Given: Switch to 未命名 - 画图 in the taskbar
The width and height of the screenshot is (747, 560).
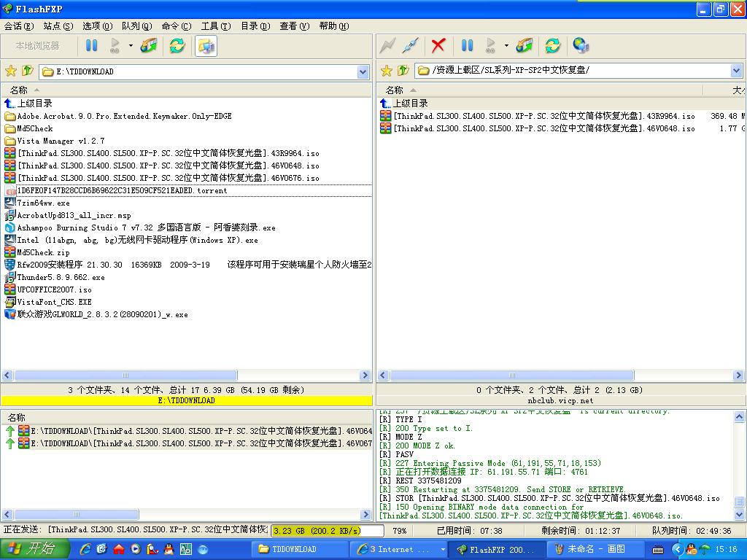Looking at the screenshot, I should coord(596,550).
